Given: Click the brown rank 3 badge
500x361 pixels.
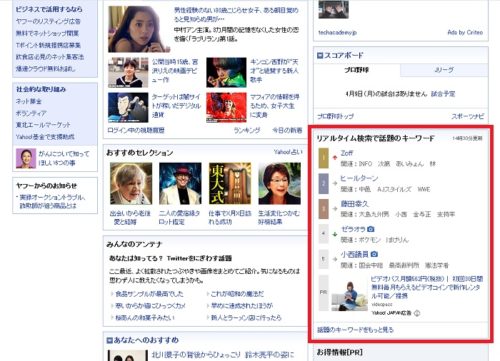Looking at the screenshot, I should pos(324,209).
